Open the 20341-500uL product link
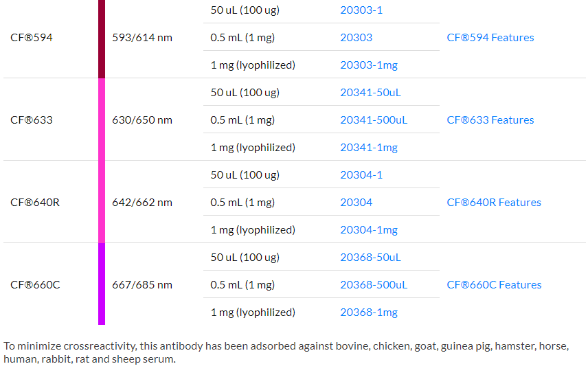Screen dimensions: 588x375 (374, 120)
